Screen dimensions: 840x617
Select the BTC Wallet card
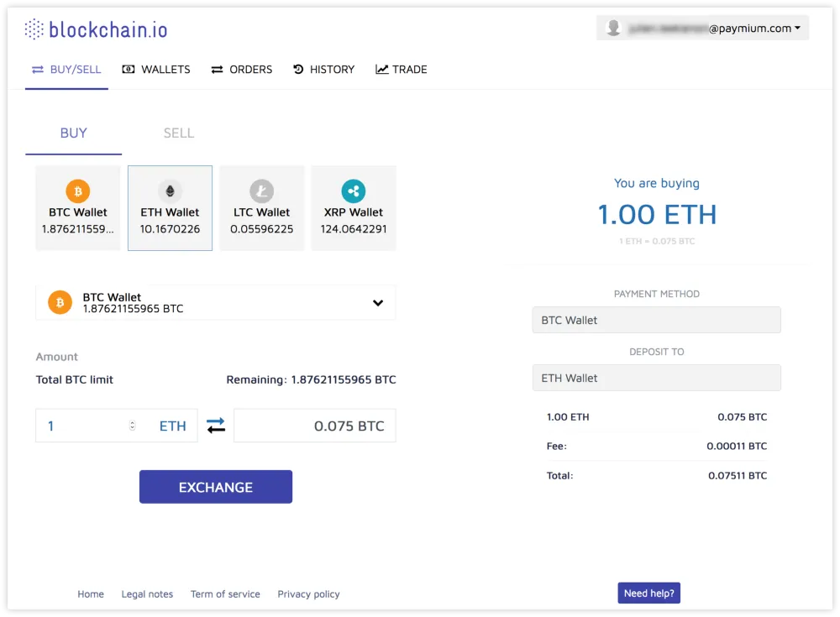coord(77,208)
